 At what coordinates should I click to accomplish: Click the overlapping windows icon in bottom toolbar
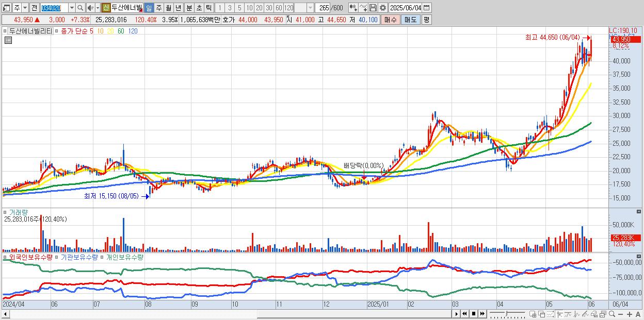(x=542, y=314)
